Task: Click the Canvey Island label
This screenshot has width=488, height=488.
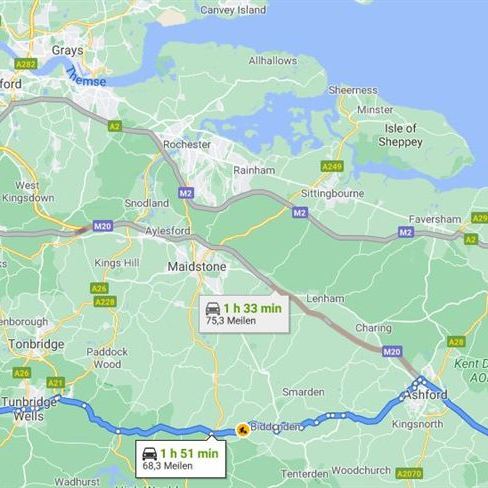Action: pos(233,10)
